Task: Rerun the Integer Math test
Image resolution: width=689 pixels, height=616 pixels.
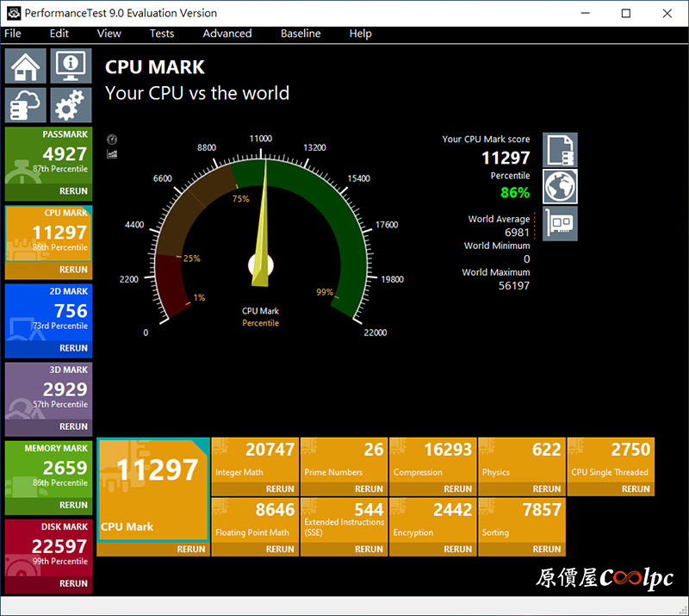Action: (x=255, y=489)
